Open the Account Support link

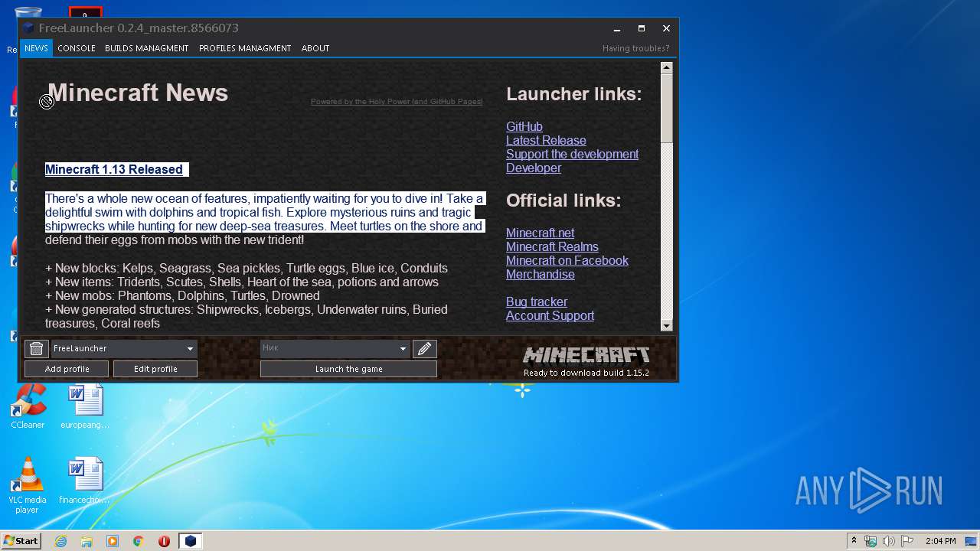coord(550,316)
